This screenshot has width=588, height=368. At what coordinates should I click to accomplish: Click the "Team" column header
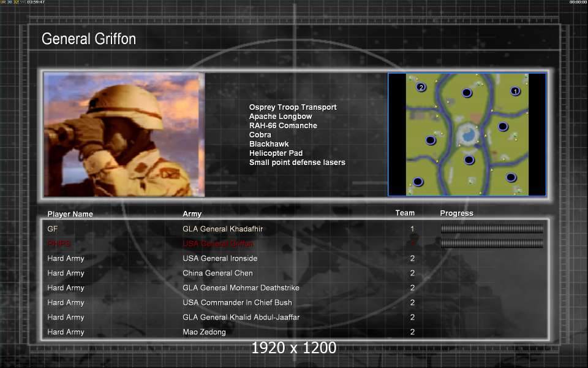(x=405, y=213)
